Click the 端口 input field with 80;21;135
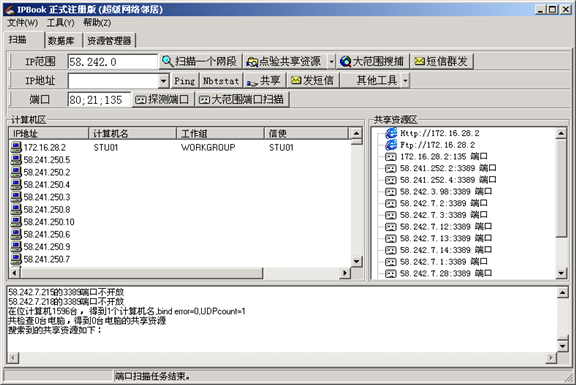 99,100
